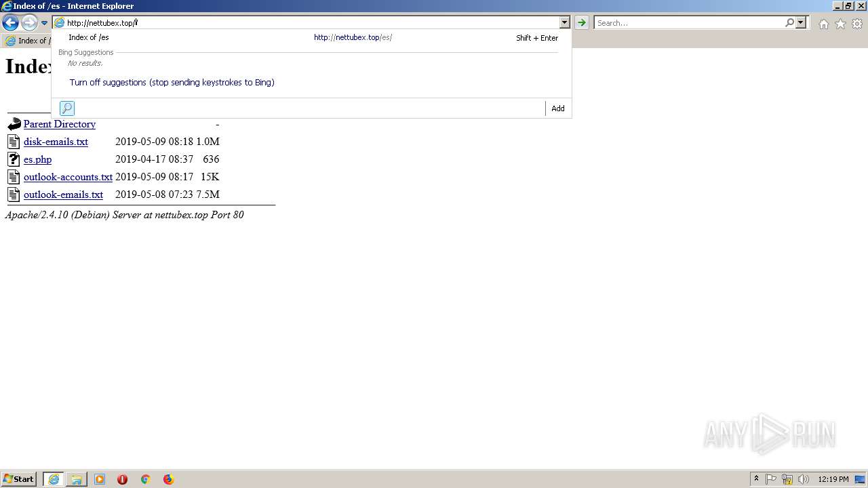Screen dimensions: 868x488
Task: Open the Home page icon
Action: click(823, 24)
